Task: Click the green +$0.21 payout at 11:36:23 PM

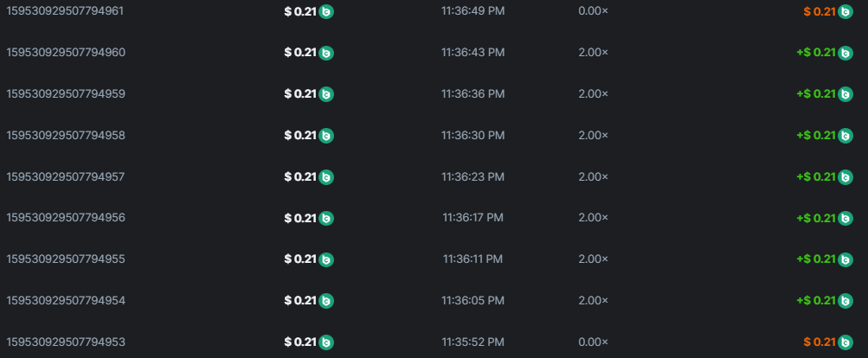Action: tap(816, 176)
